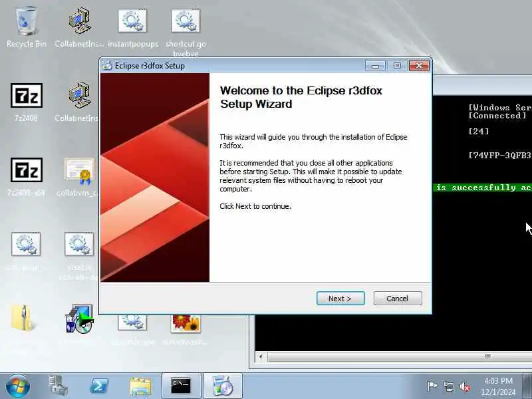The height and width of the screenshot is (399, 532).
Task: Click Next to continue the Eclipse r3dfox setup
Action: coord(340,298)
